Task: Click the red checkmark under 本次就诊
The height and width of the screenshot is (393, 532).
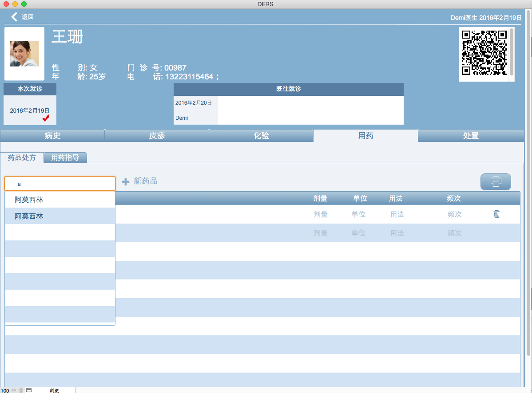Action: (46, 118)
